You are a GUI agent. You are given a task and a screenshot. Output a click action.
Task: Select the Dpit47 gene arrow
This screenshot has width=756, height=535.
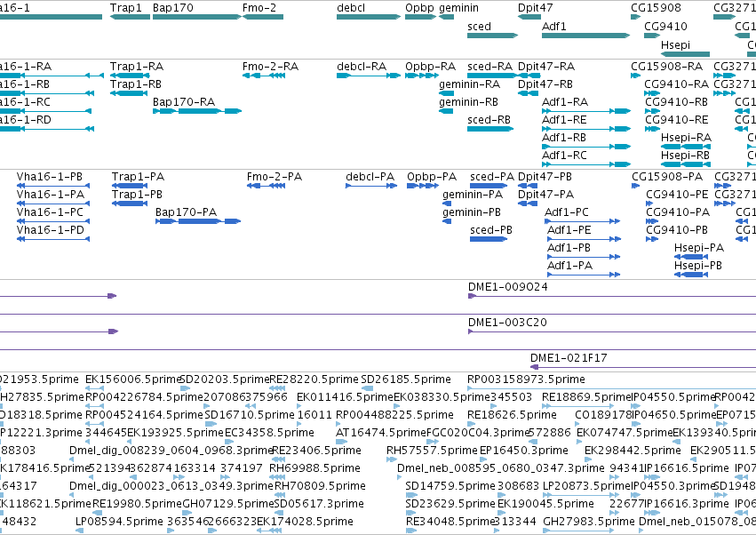pos(529,17)
